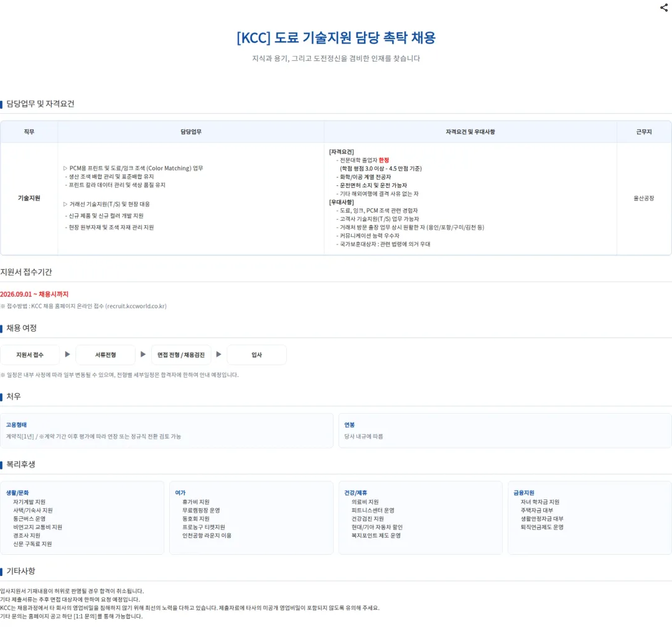
Task: Click the '기타사항' section heading
Action: (21, 571)
